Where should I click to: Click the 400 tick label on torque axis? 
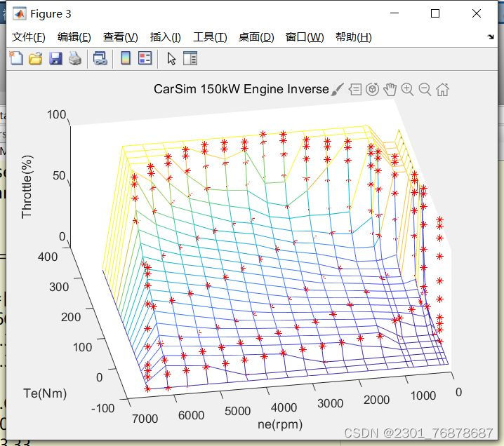48,257
